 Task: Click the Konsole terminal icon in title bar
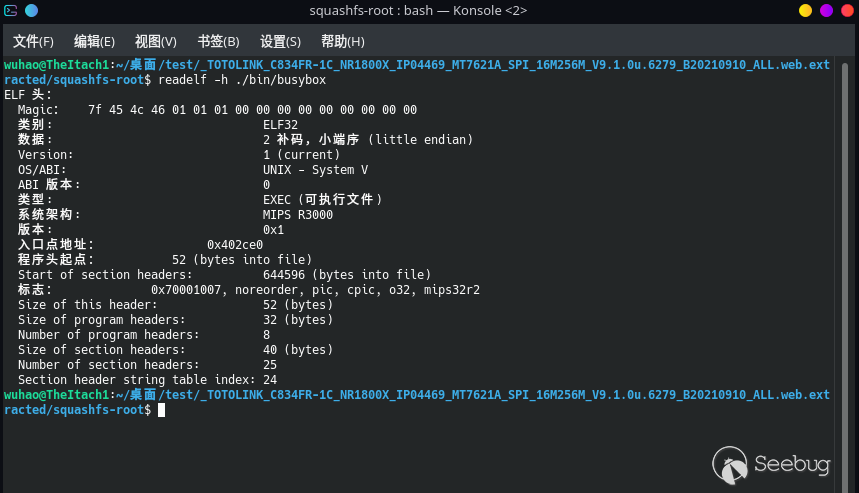click(x=11, y=11)
